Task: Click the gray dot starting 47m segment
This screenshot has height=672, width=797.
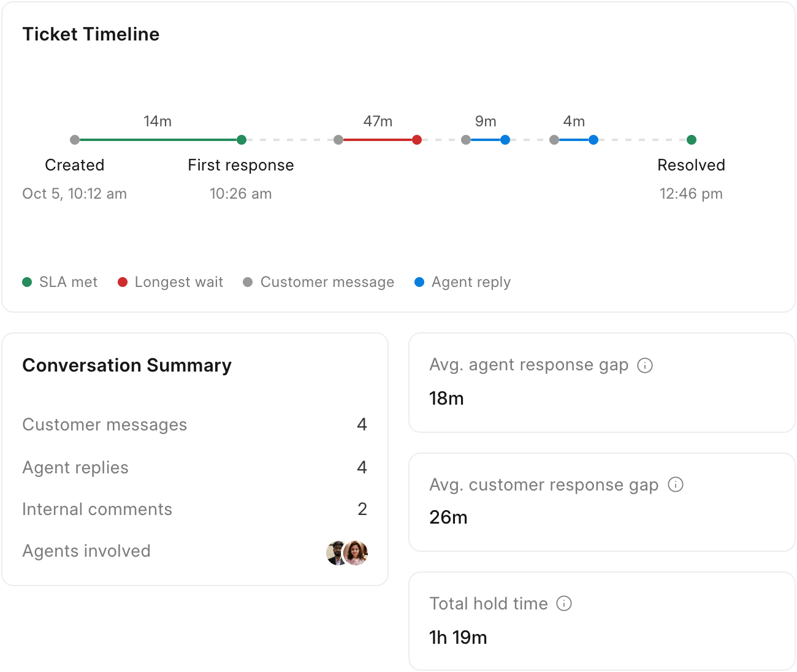Action: click(x=338, y=140)
